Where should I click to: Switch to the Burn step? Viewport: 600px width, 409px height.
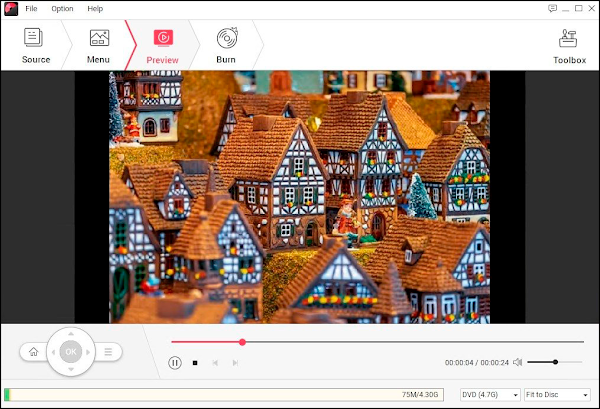(226, 46)
